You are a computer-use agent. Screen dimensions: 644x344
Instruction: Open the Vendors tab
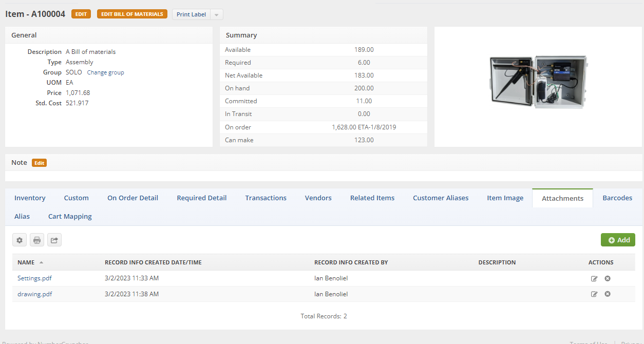pyautogui.click(x=318, y=198)
